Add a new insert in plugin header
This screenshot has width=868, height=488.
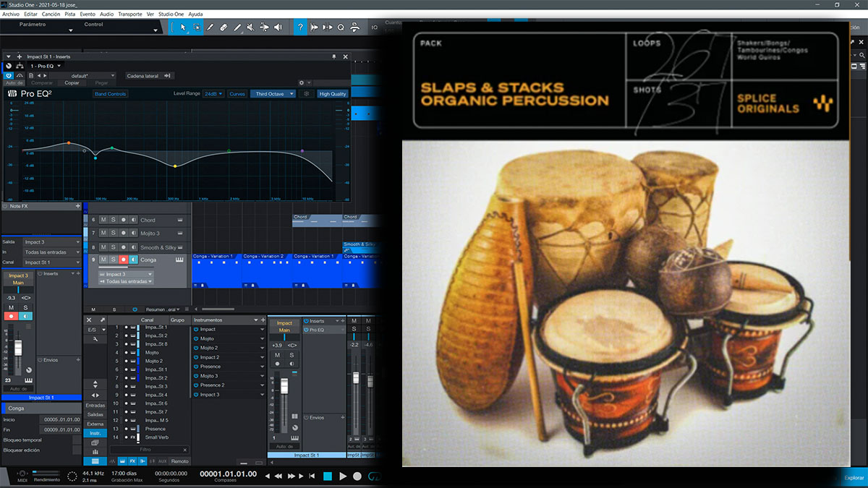click(x=19, y=56)
